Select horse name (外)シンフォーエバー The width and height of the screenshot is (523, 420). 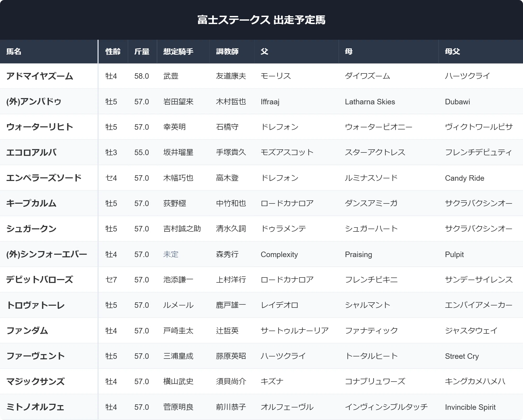47,254
